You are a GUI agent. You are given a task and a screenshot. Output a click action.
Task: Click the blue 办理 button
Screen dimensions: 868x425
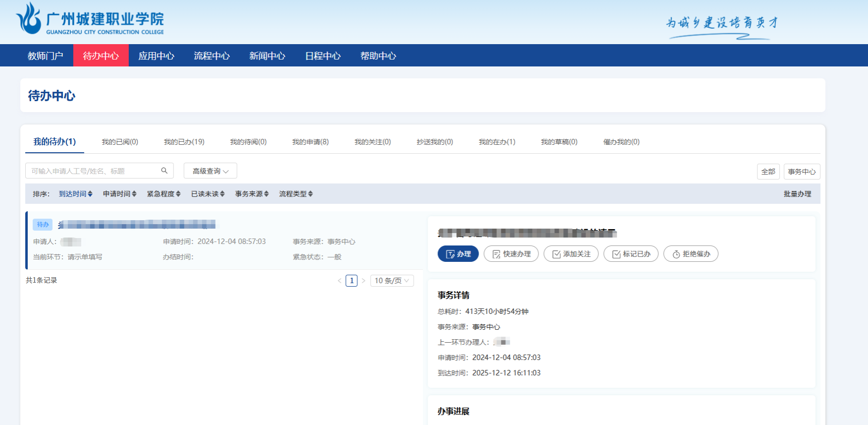458,254
